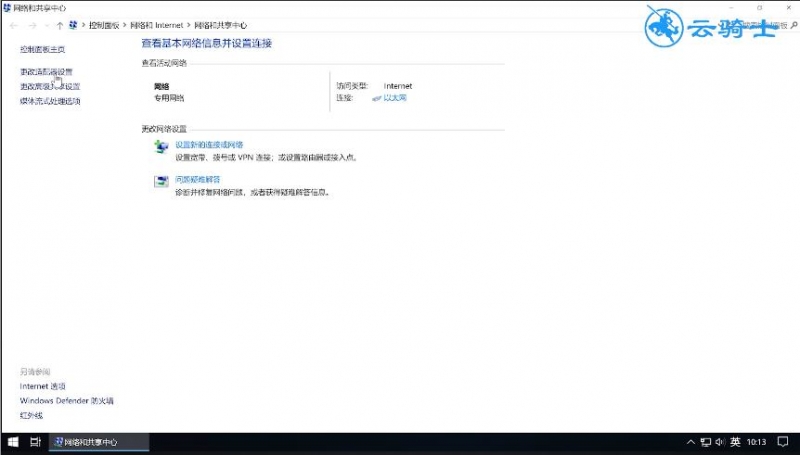This screenshot has height=455, width=800.
Task: Go forward with the Forward arrow
Action: [x=32, y=26]
